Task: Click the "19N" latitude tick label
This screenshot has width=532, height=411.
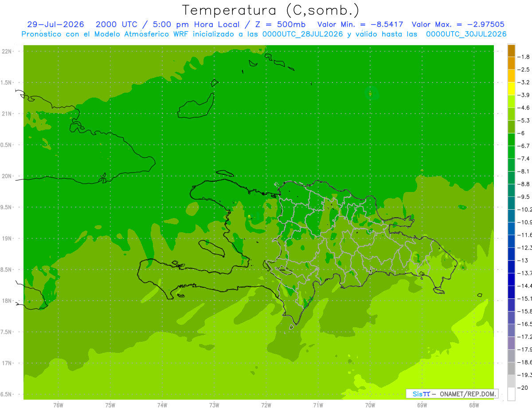Action: coord(7,239)
